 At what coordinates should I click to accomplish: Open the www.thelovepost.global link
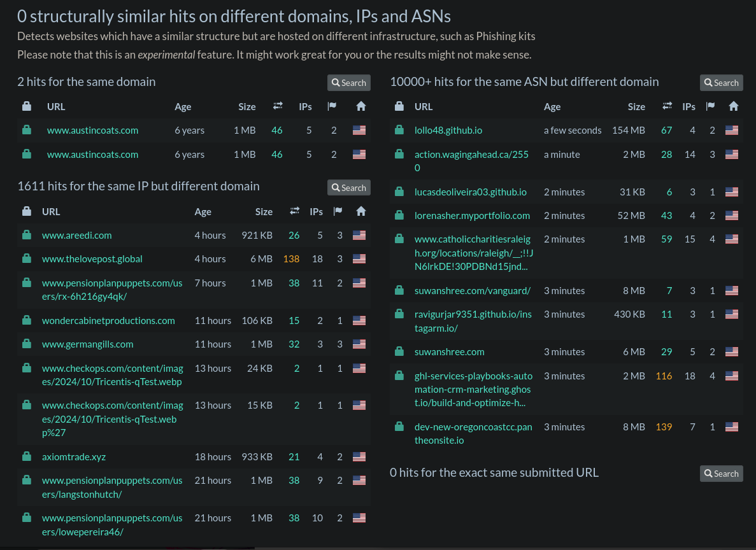tap(92, 258)
